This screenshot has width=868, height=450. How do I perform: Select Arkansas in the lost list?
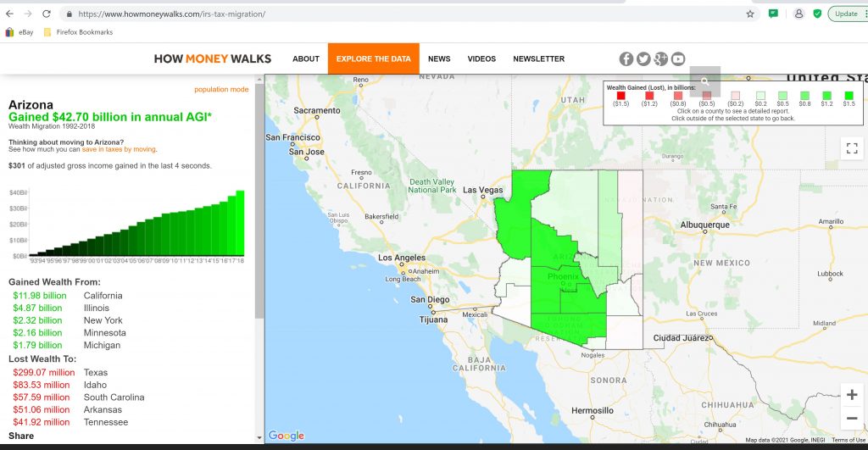tap(103, 409)
